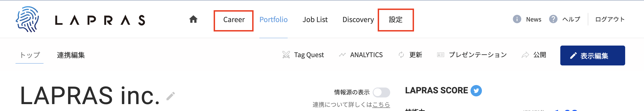Click the Twitter badge beside LAPRAS SCORE
Image resolution: width=644 pixels, height=111 pixels.
point(476,91)
